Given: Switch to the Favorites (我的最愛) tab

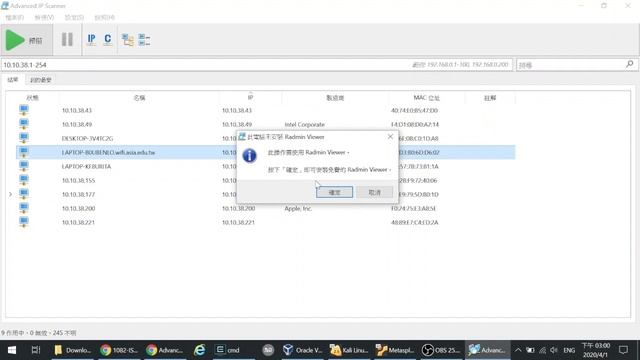Looking at the screenshot, I should coord(41,80).
